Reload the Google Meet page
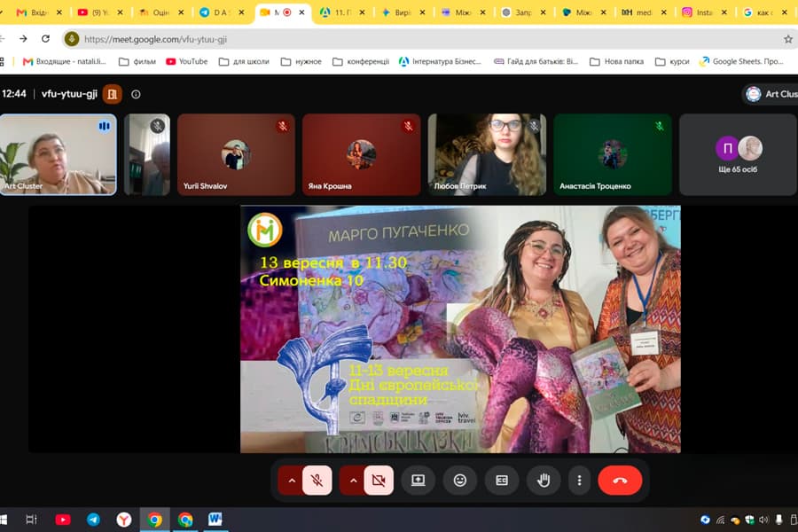798x532 pixels. [45, 39]
